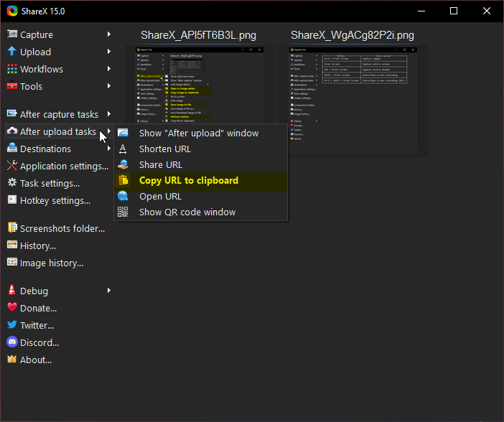Image resolution: width=504 pixels, height=422 pixels.
Task: Choose Share URL from the submenu
Action: click(x=160, y=164)
